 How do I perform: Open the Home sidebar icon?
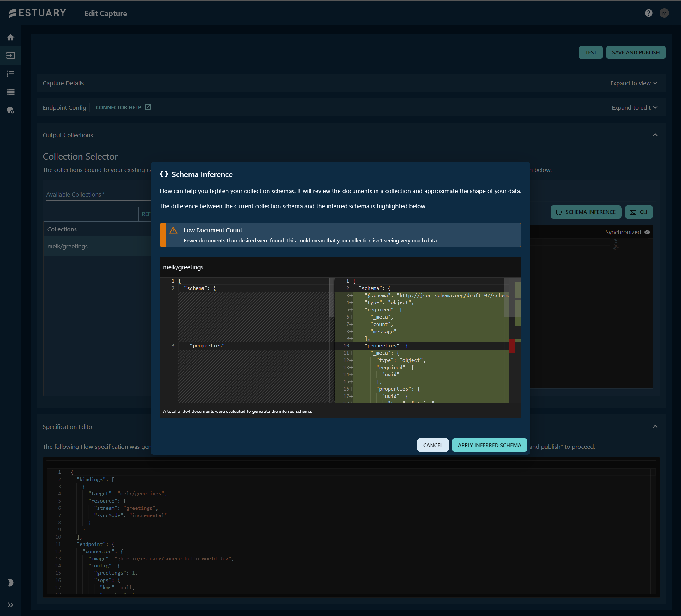(x=10, y=37)
